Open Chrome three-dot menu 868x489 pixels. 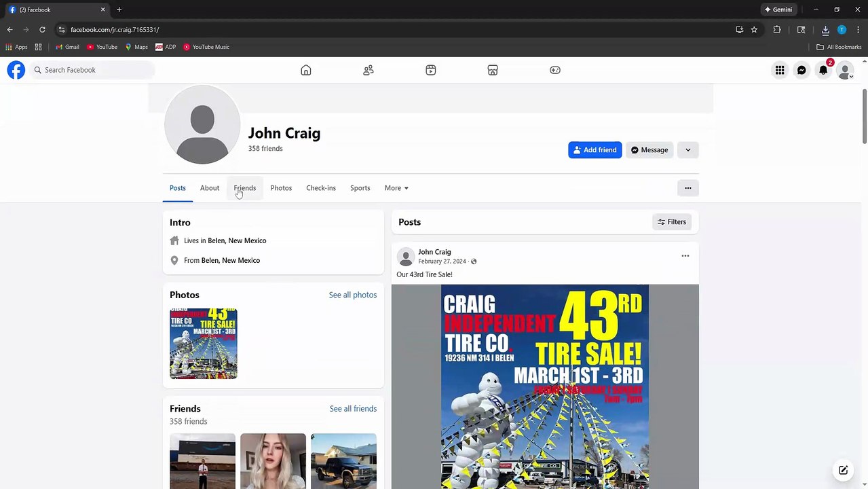click(x=858, y=30)
